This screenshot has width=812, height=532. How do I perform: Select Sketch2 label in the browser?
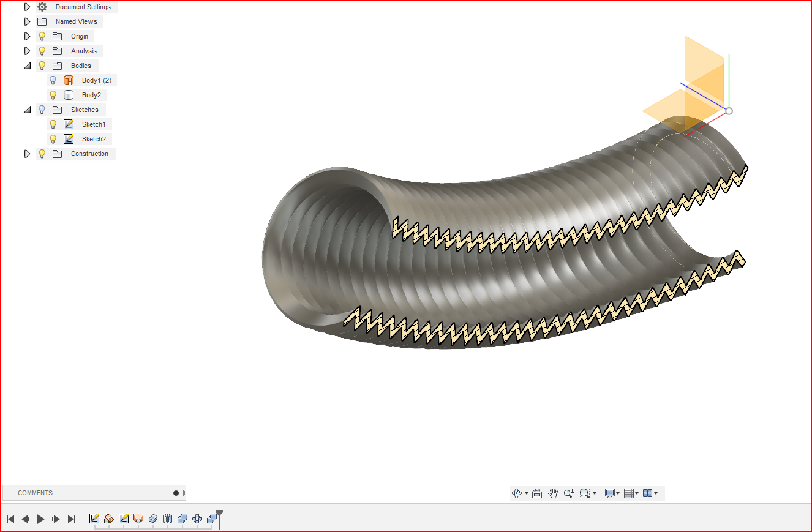click(x=94, y=139)
